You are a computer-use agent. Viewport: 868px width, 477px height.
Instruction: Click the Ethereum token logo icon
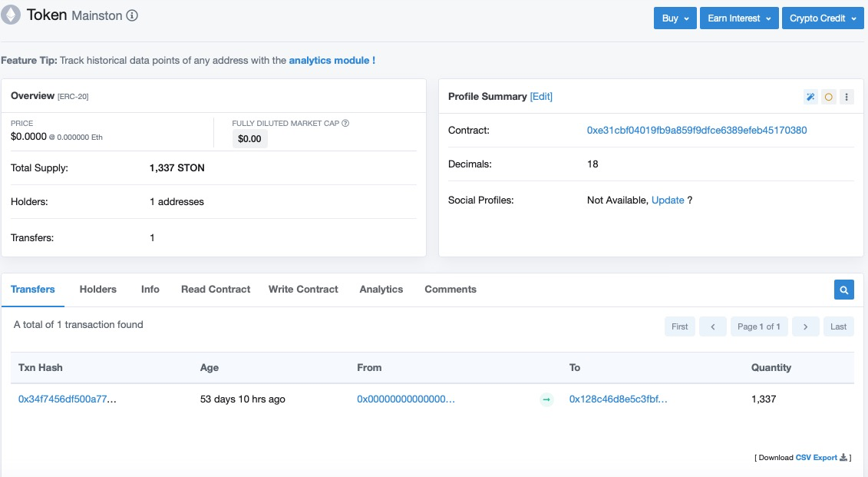click(x=12, y=15)
